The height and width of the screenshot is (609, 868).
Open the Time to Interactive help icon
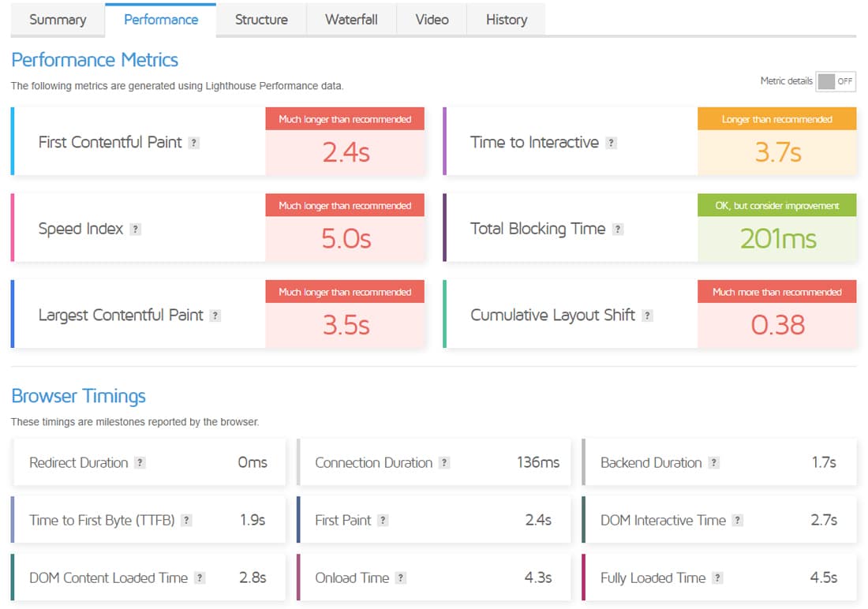coord(612,142)
